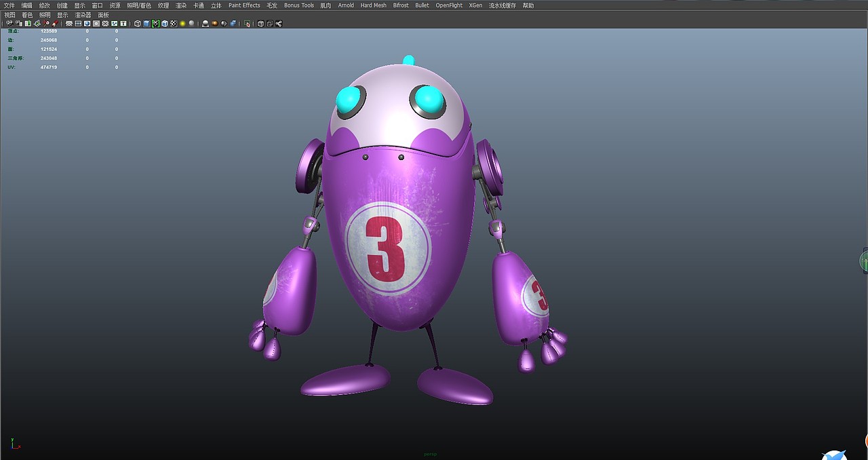Open the 照明/着色 menu
The width and height of the screenshot is (868, 460).
click(x=139, y=5)
